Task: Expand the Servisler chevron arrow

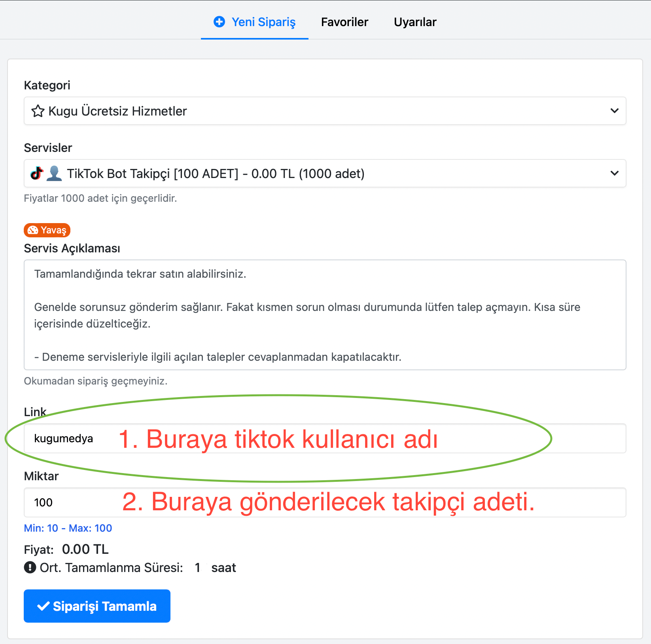Action: (x=614, y=173)
